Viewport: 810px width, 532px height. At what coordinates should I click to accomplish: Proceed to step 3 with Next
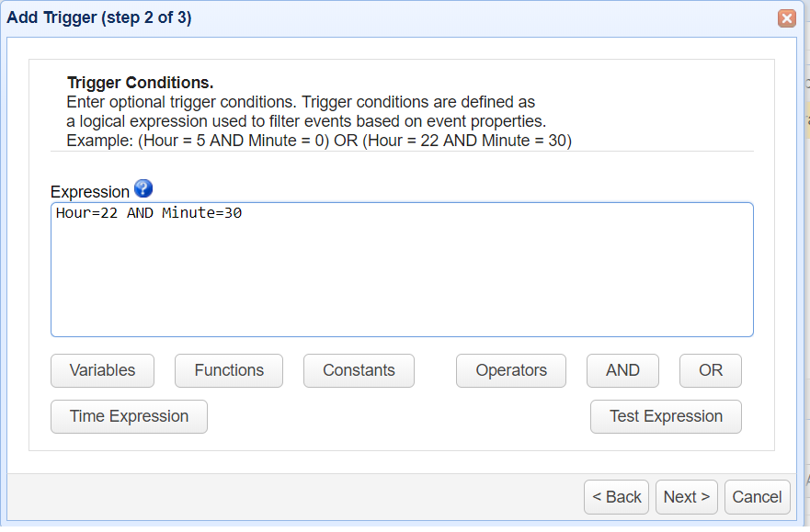pos(686,496)
